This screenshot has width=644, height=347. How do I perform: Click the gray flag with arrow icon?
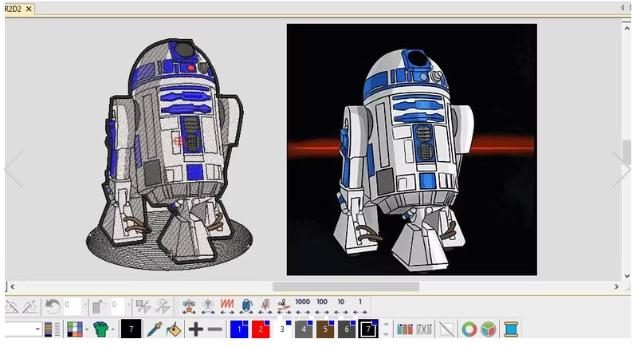(x=99, y=306)
